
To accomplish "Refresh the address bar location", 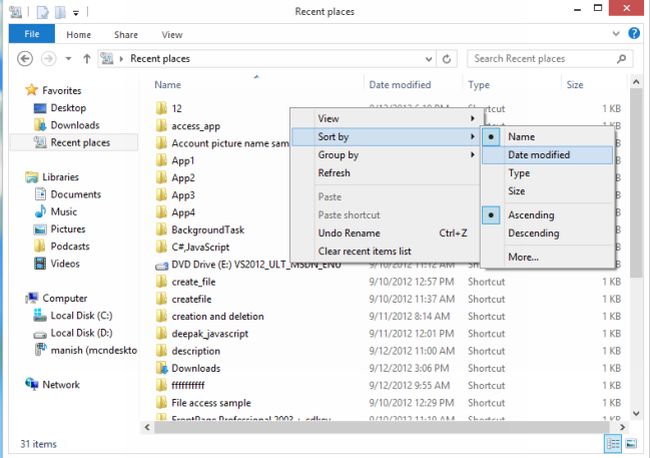I will [446, 59].
